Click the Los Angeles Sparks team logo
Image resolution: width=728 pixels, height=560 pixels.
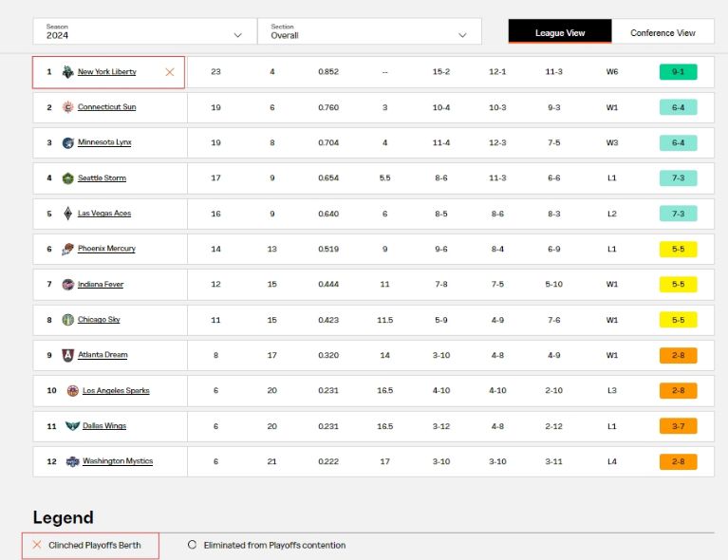tap(72, 390)
